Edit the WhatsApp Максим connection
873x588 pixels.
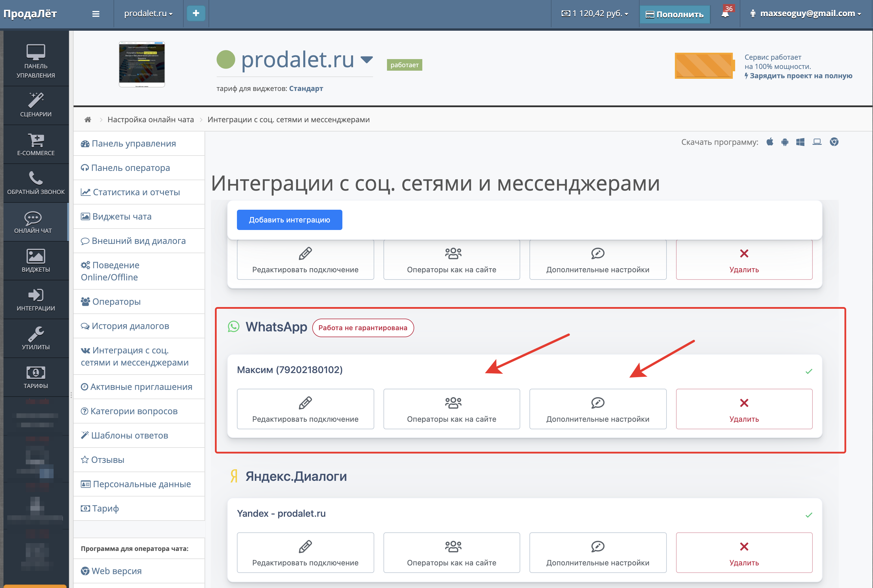pos(305,409)
